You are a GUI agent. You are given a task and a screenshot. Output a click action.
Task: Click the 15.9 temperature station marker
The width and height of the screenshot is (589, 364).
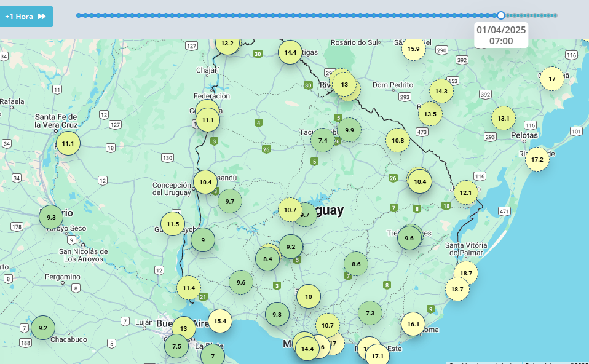pyautogui.click(x=414, y=49)
